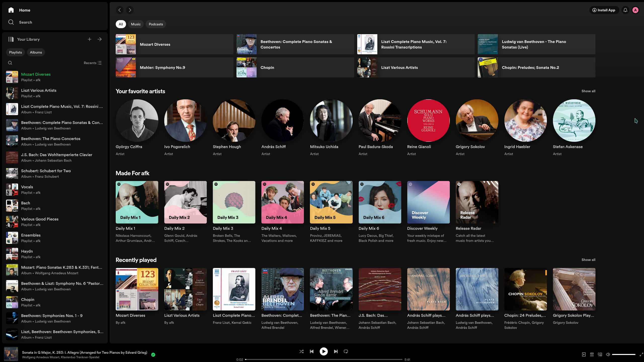Open Now Playing view icon
Viewport: 644px width, 362px height.
(584, 354)
